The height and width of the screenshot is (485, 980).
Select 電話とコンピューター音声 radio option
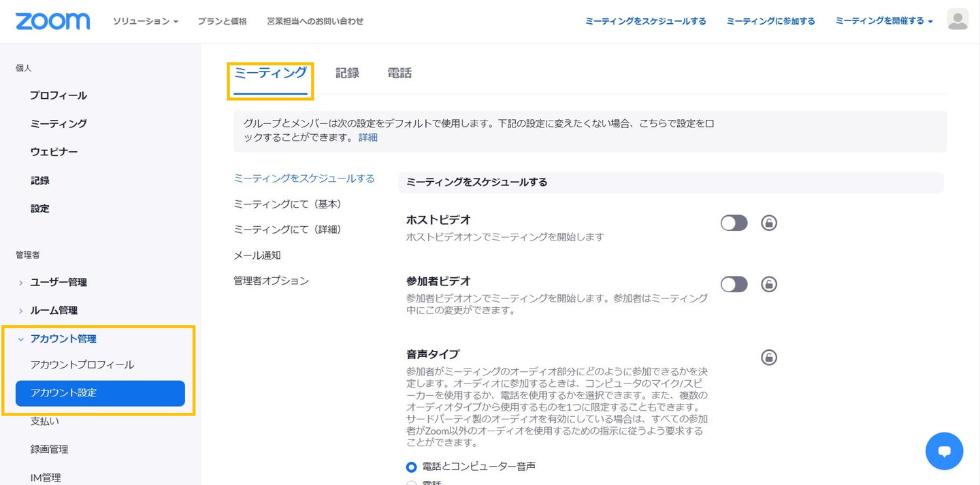tap(411, 467)
